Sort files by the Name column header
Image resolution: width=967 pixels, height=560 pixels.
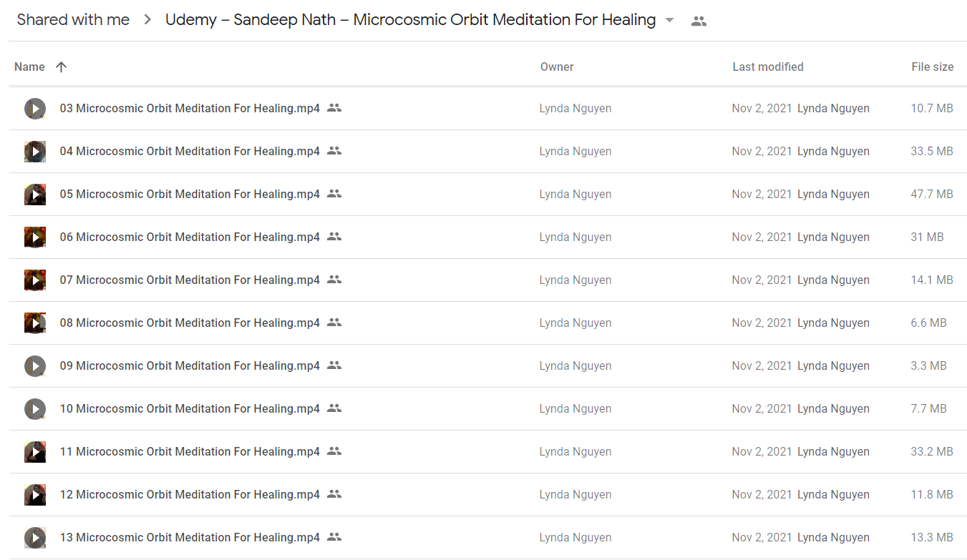pos(29,67)
